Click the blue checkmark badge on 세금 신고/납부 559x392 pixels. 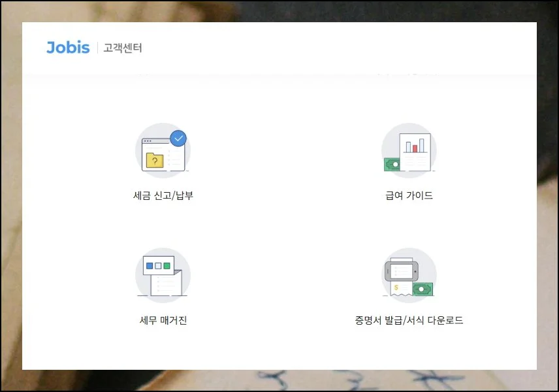177,137
